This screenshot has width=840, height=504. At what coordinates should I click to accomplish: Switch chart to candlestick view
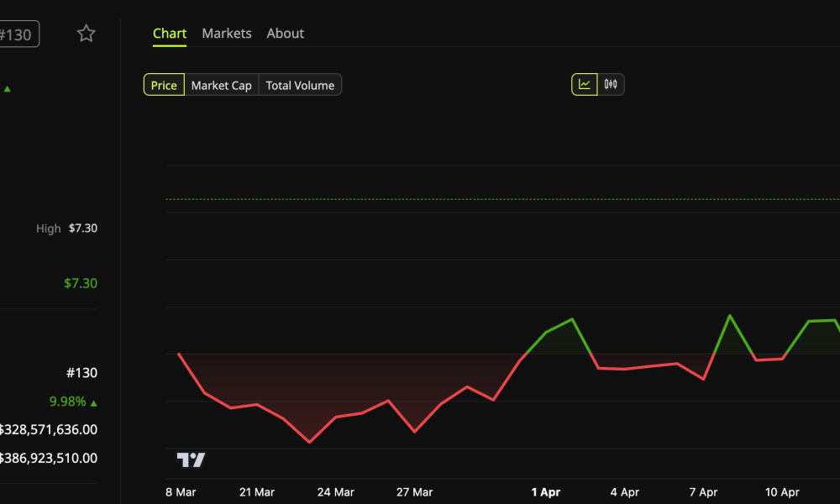[x=611, y=84]
